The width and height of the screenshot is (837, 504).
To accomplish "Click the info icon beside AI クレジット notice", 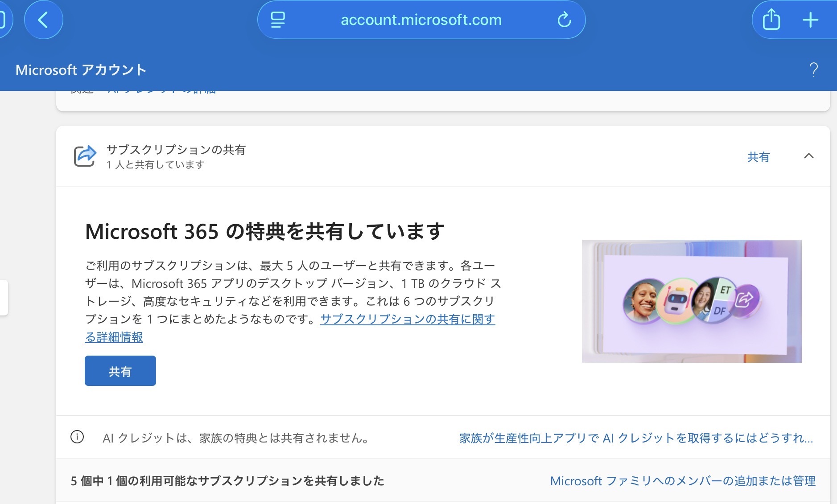I will pyautogui.click(x=77, y=437).
